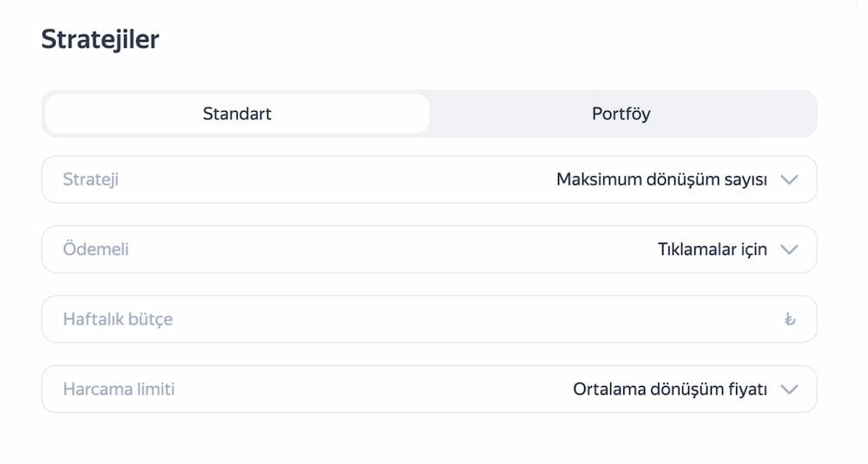Click the Stratejiler section heading

click(100, 39)
